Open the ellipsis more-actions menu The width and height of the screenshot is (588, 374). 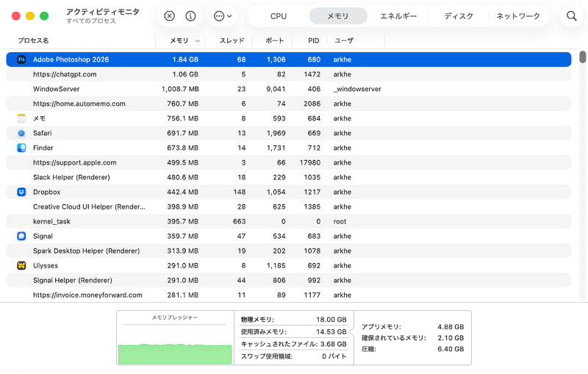pyautogui.click(x=223, y=16)
